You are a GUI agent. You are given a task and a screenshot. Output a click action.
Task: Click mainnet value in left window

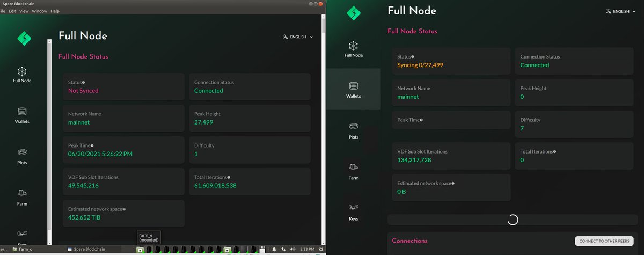point(79,122)
